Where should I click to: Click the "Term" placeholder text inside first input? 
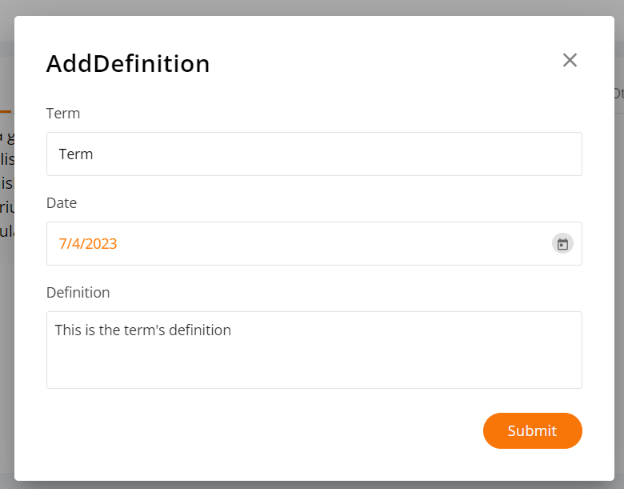coord(76,154)
